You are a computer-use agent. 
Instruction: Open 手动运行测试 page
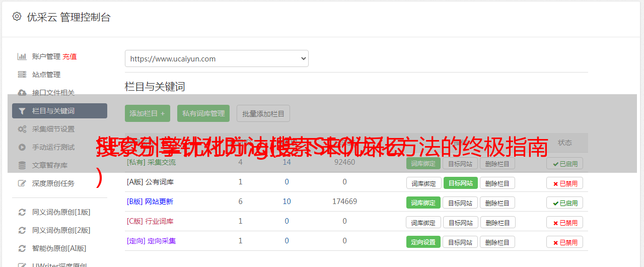53,147
